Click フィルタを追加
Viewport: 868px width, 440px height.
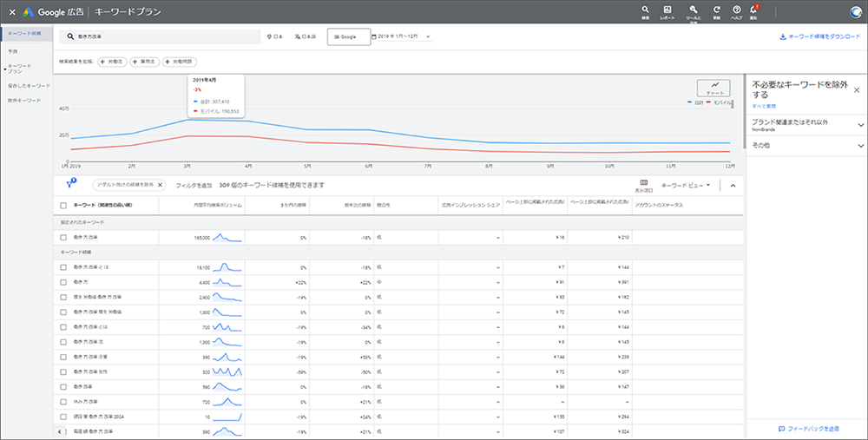coord(194,186)
